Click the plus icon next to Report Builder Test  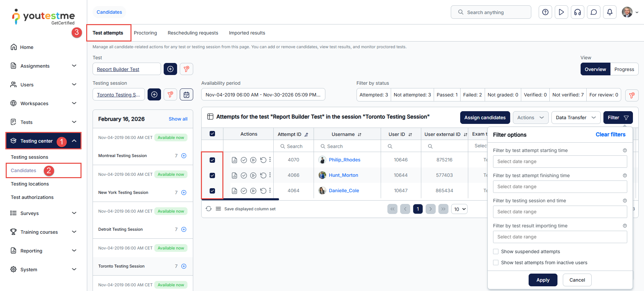coord(170,69)
